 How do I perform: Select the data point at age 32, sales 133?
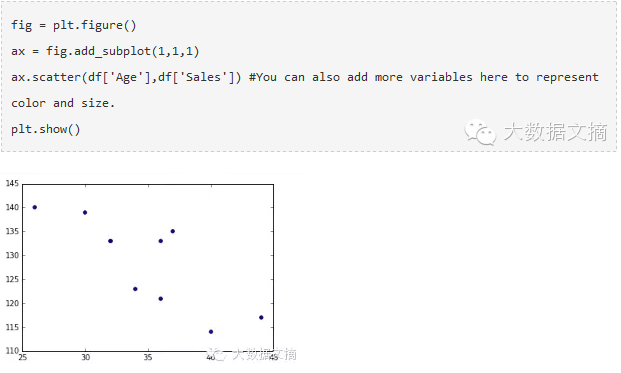tap(110, 241)
